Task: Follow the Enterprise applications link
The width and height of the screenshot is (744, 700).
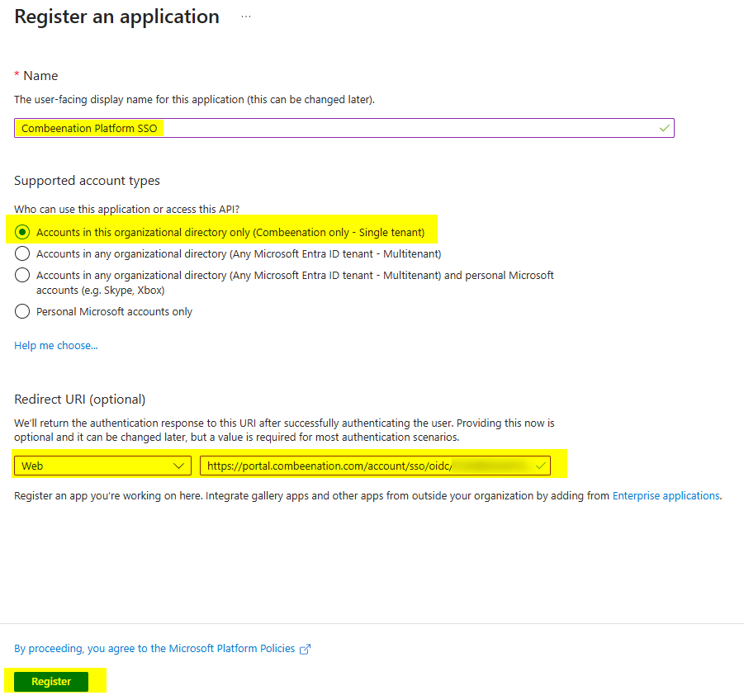Action: tap(666, 496)
